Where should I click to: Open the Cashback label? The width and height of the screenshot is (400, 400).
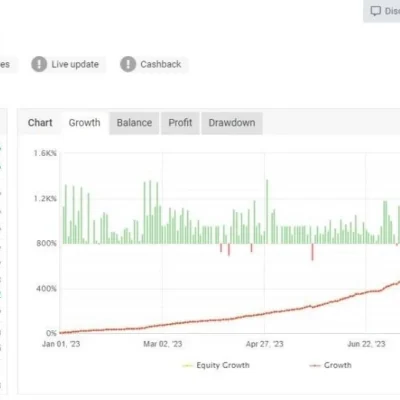pyautogui.click(x=161, y=64)
